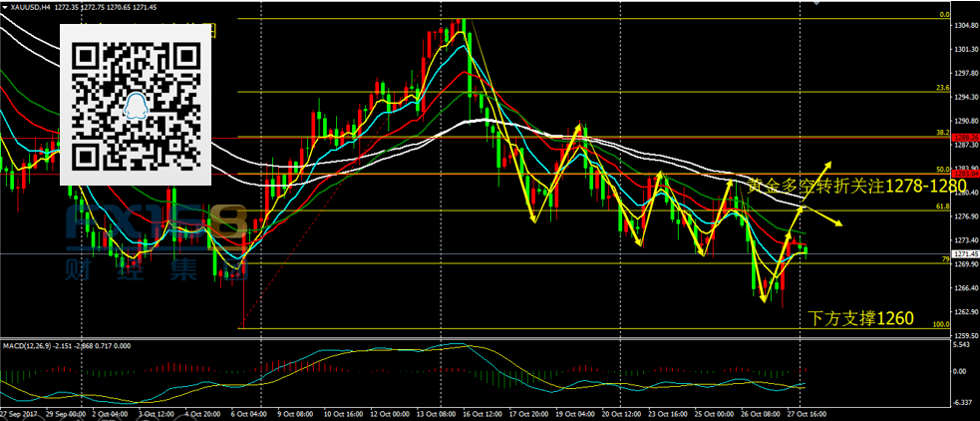Click the Fibonacci 100.0 level label
The width and height of the screenshot is (980, 421).
(x=939, y=324)
